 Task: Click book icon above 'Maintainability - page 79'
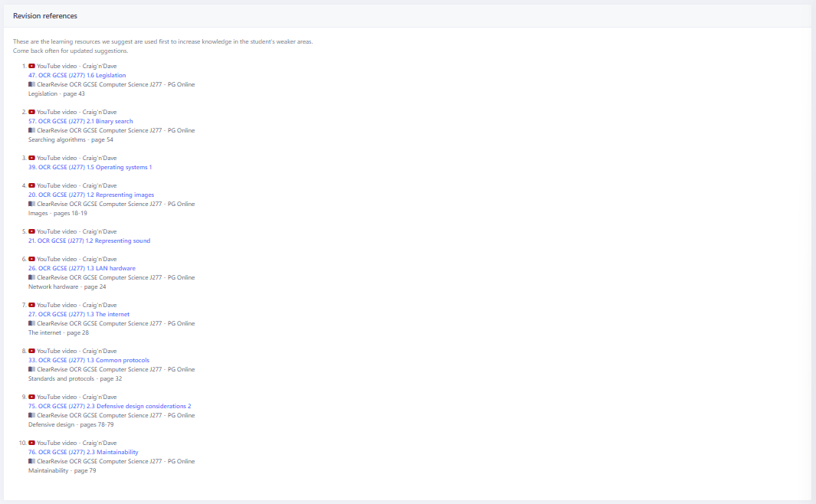point(31,461)
